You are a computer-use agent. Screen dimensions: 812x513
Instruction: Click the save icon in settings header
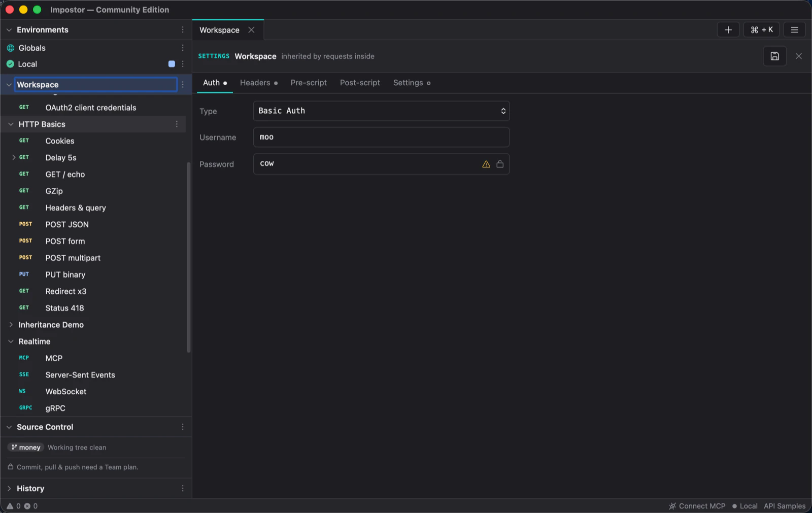(x=774, y=56)
